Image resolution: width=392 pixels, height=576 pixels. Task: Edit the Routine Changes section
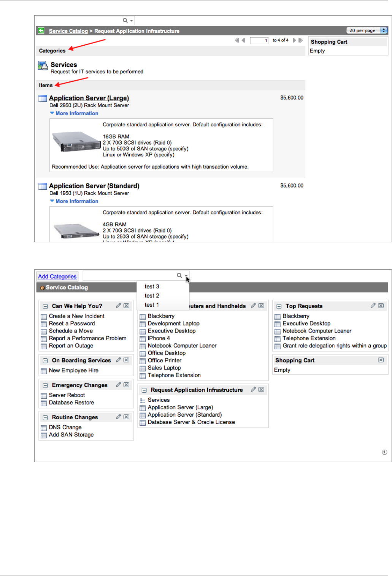coord(119,417)
